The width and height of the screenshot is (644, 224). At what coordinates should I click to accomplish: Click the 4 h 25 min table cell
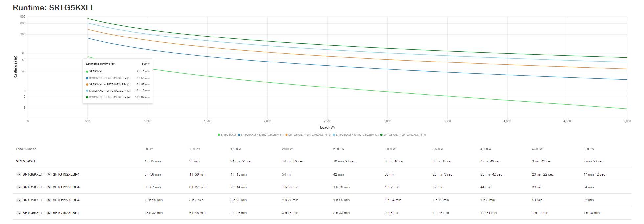[239, 213]
